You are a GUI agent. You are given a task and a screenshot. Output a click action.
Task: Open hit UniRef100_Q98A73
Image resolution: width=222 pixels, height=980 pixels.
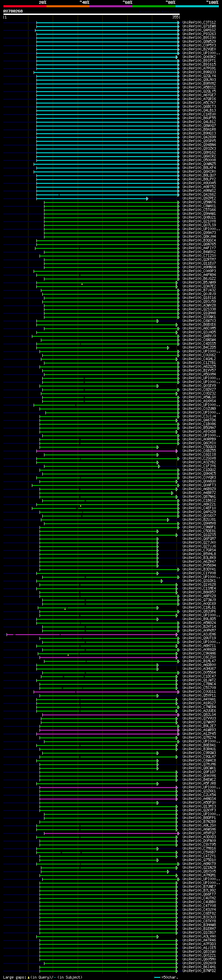[199, 233]
